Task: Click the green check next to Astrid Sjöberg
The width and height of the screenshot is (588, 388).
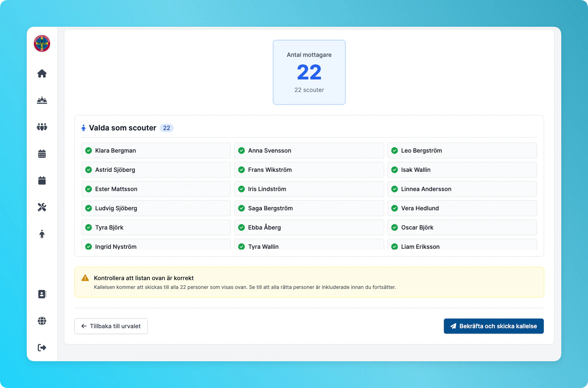Action: [89, 170]
